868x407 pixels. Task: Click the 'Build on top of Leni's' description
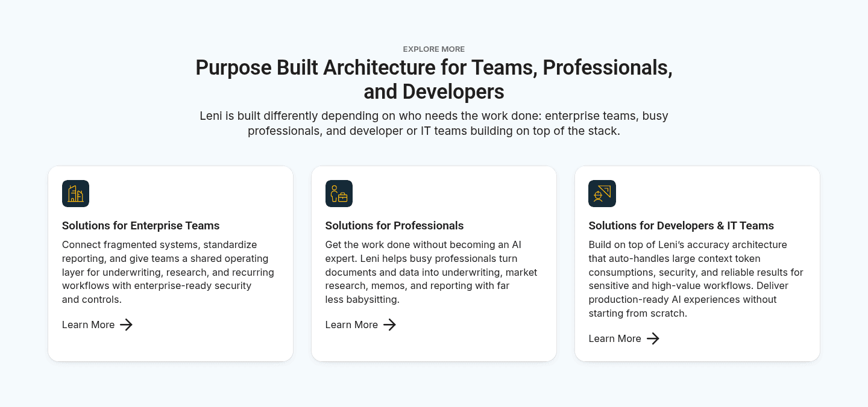pyautogui.click(x=696, y=279)
